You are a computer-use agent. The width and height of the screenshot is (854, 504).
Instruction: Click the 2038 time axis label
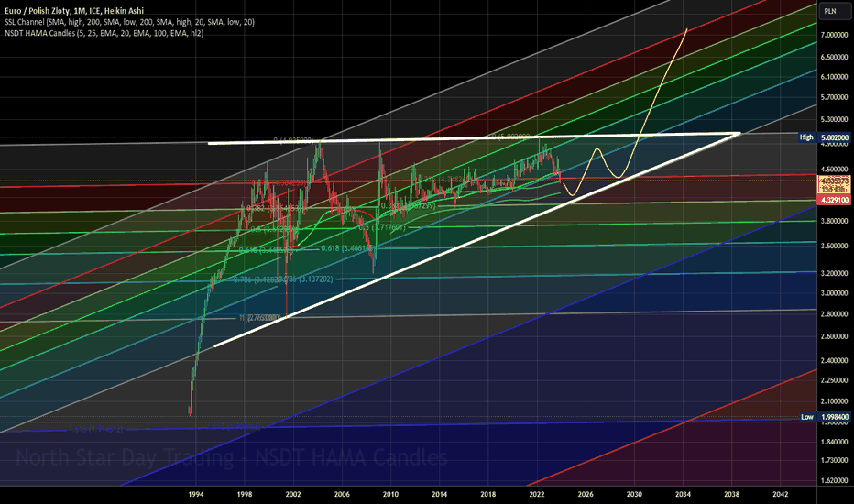[x=731, y=494]
